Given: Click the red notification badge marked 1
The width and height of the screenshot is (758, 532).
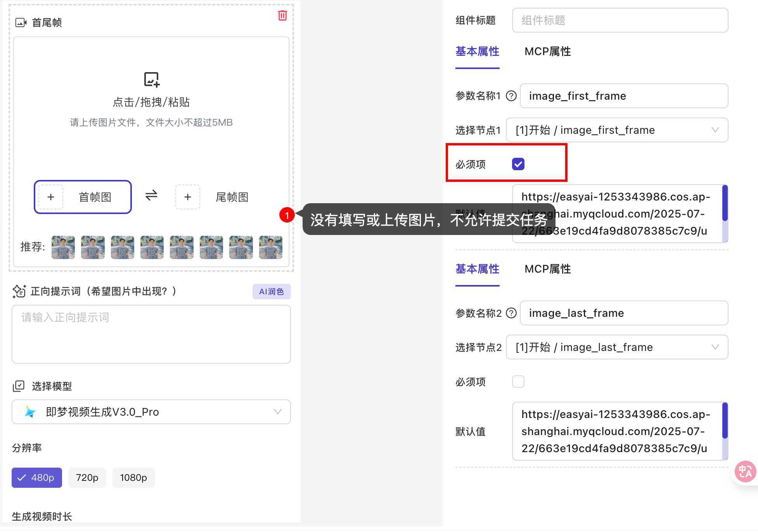Looking at the screenshot, I should pos(287,215).
